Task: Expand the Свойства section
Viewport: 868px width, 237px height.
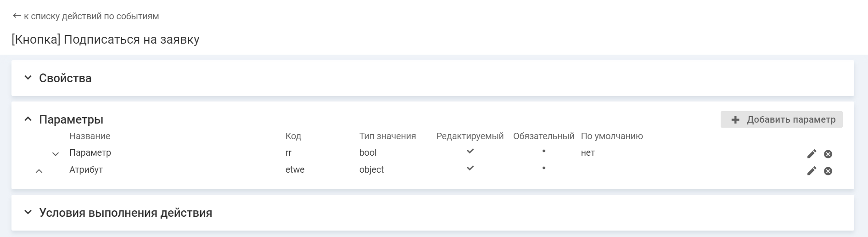Action: [28, 78]
